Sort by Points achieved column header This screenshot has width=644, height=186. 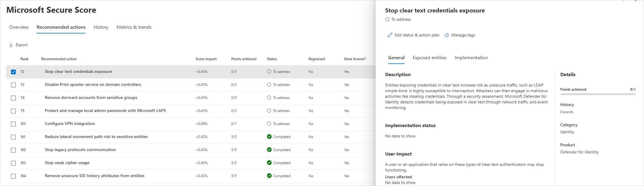pyautogui.click(x=243, y=59)
